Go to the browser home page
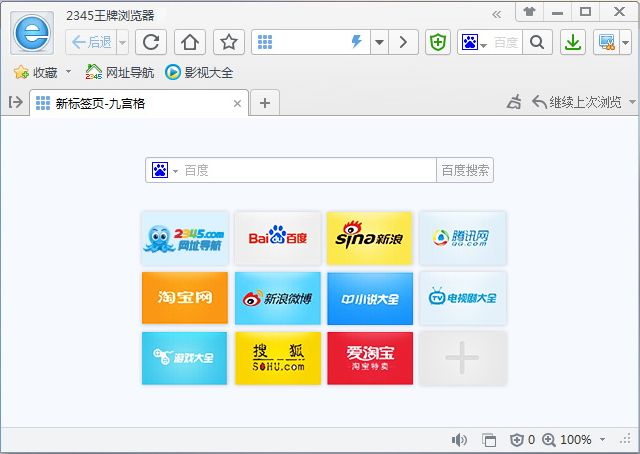This screenshot has height=454, width=640. [190, 42]
